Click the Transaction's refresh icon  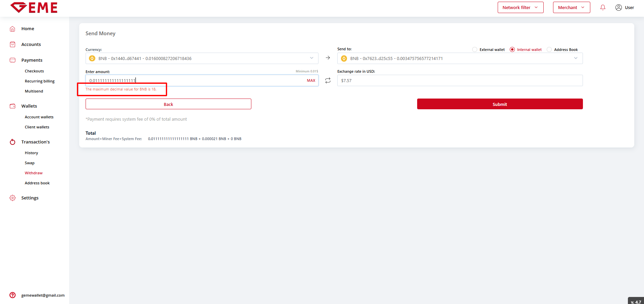pos(12,142)
